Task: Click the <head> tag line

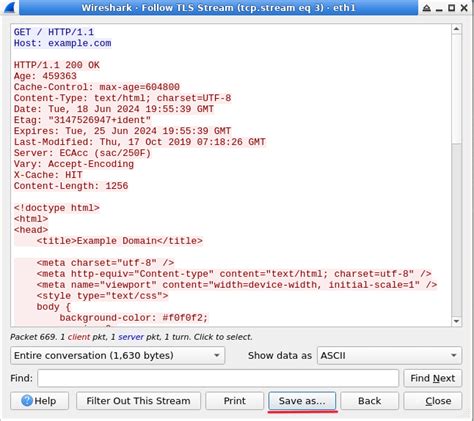Action: click(x=31, y=230)
